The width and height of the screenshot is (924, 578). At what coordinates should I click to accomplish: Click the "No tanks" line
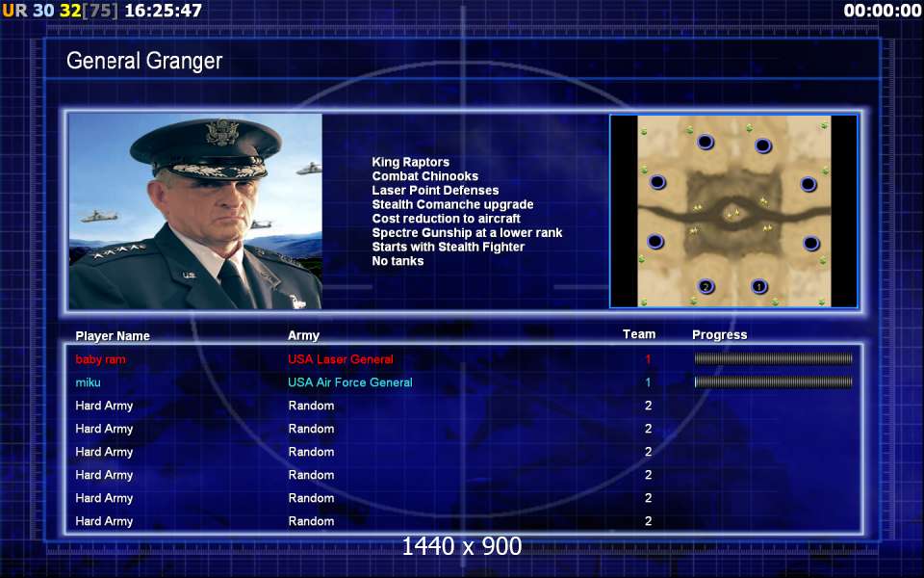[398, 261]
